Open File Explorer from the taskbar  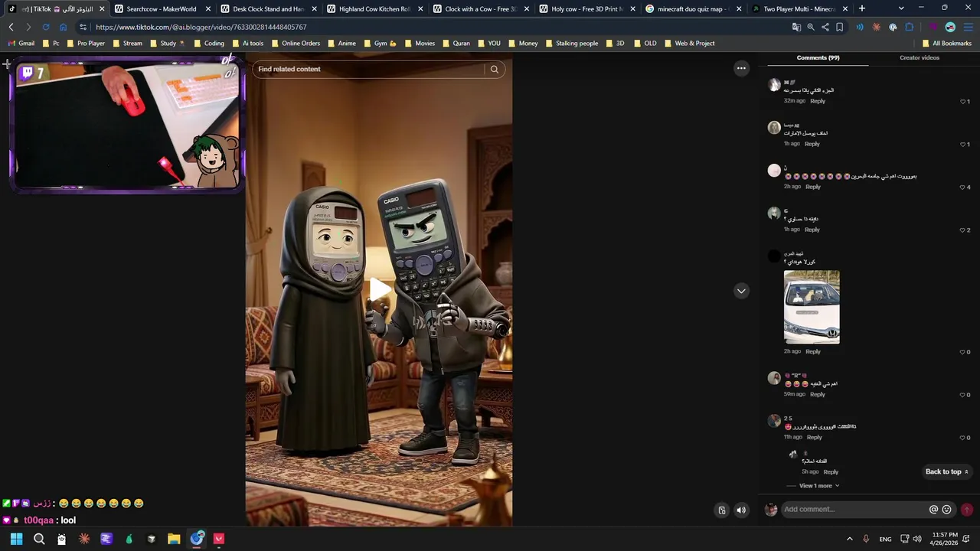pyautogui.click(x=174, y=539)
